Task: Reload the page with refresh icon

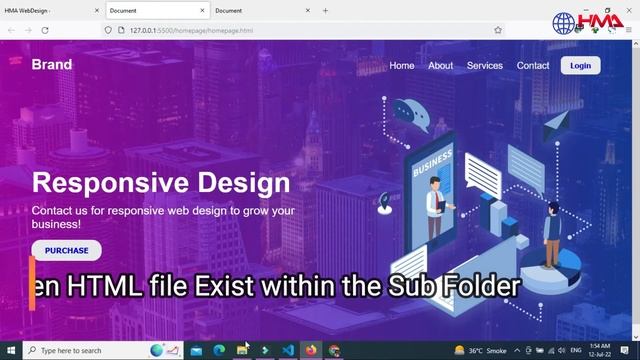Action: coord(45,30)
